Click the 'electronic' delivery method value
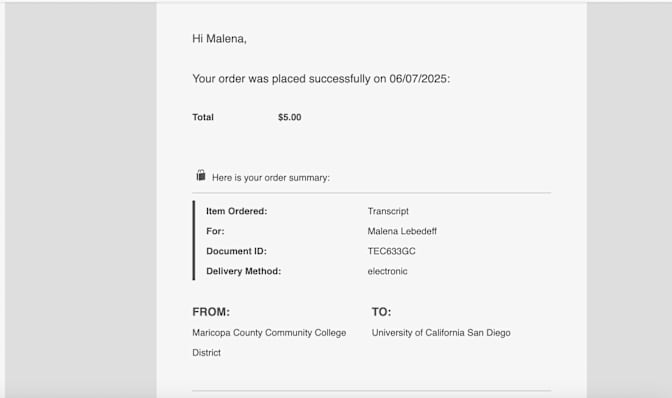Screen dimensions: 672x398 (387, 271)
